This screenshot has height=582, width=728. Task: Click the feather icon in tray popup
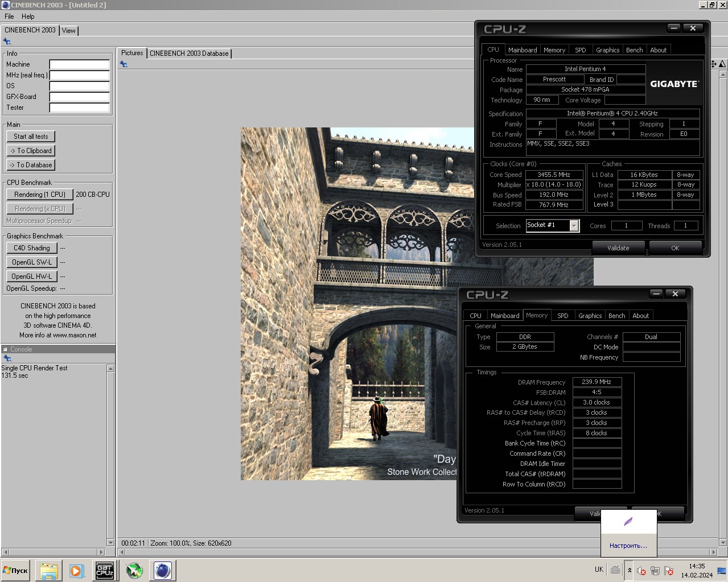click(628, 521)
